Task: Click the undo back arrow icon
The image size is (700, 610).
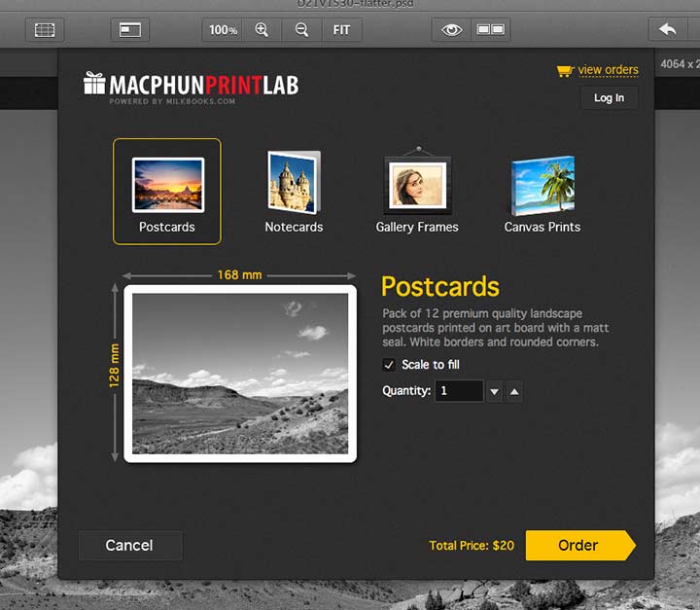Action: click(x=667, y=30)
